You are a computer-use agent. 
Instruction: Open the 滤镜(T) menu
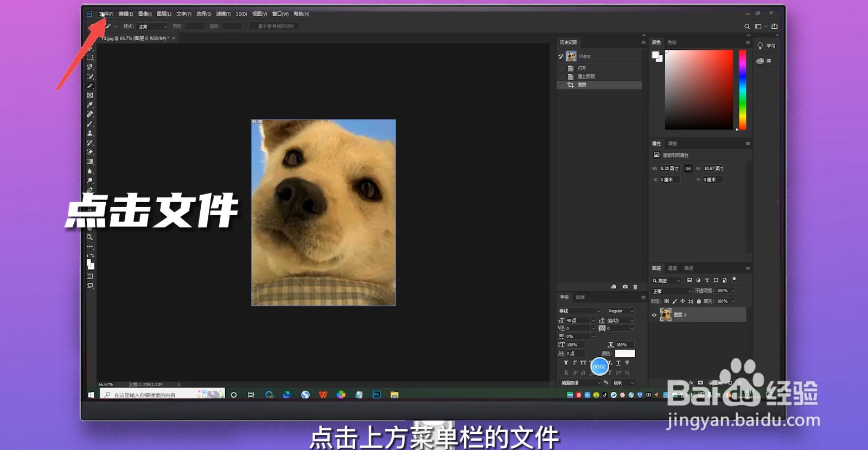(223, 14)
